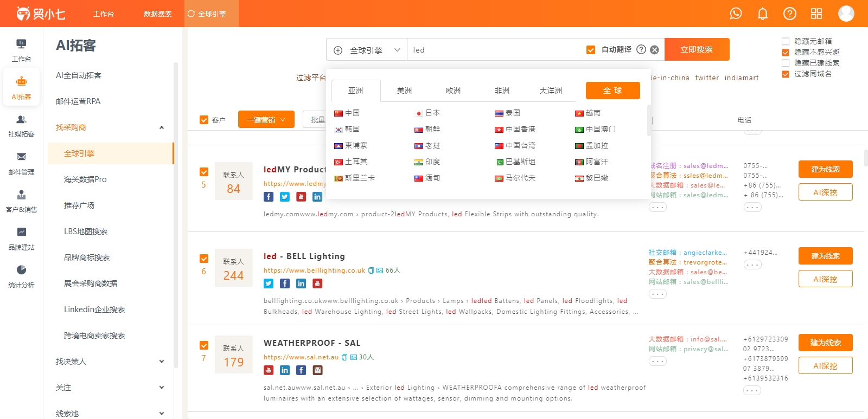The height and width of the screenshot is (419, 868).
Task: Uncheck 过滤同域名 option
Action: tap(786, 74)
